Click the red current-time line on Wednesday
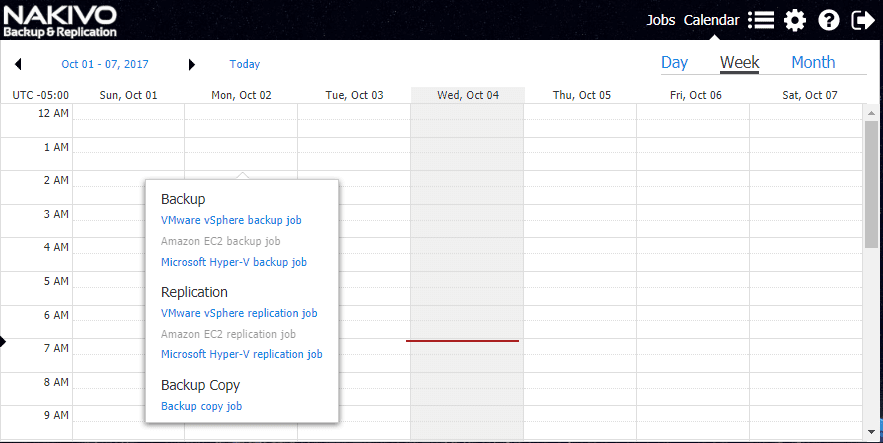The height and width of the screenshot is (443, 883). click(462, 341)
